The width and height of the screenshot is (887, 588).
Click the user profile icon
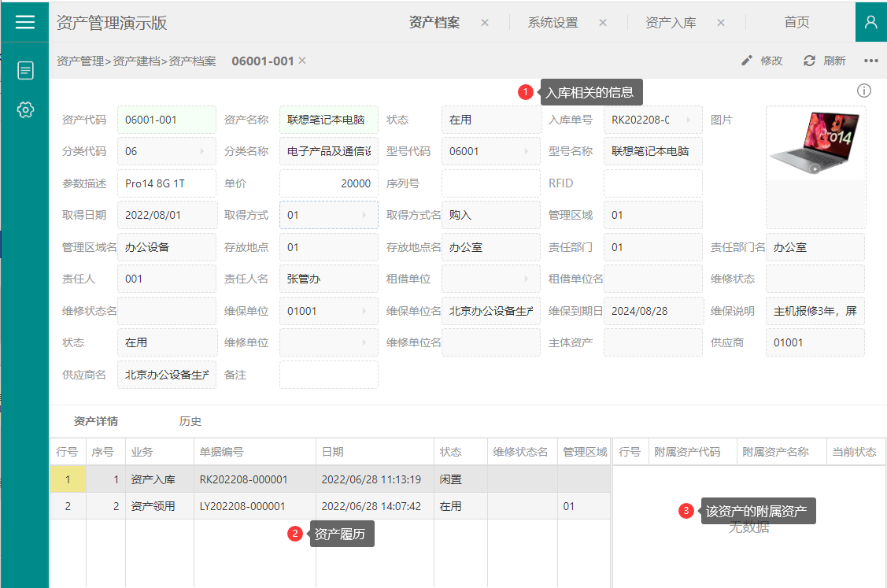pyautogui.click(x=870, y=22)
